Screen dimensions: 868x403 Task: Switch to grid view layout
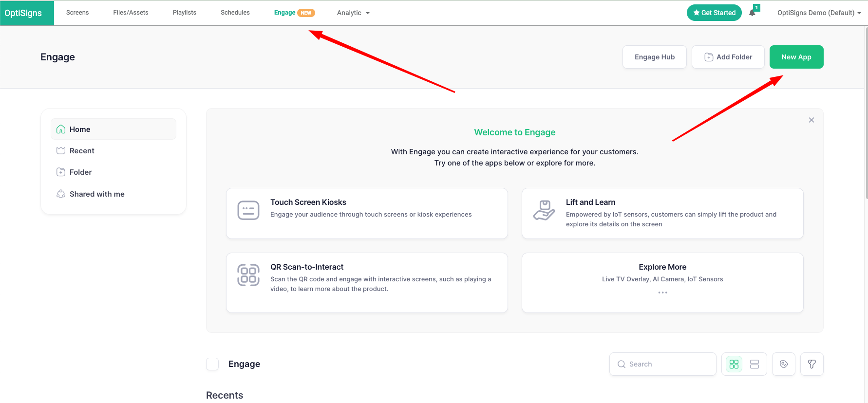click(x=734, y=364)
